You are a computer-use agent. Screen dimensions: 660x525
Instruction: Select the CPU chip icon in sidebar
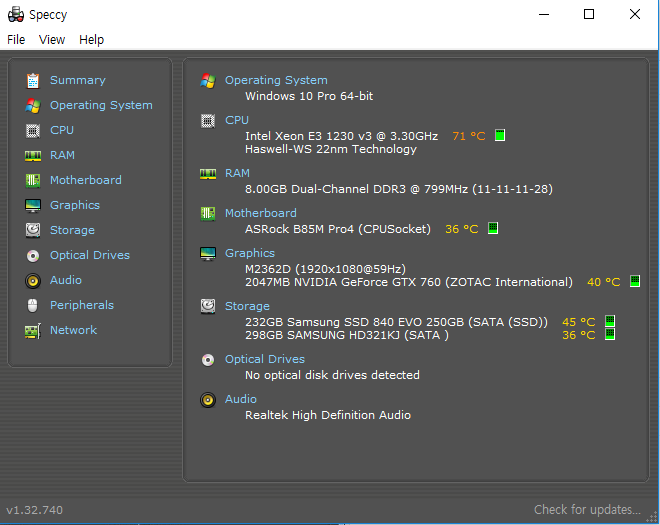click(x=33, y=131)
